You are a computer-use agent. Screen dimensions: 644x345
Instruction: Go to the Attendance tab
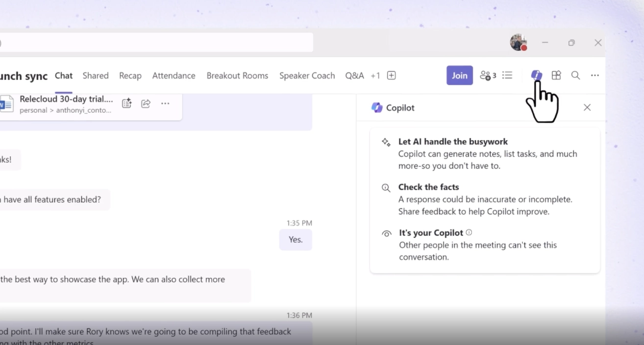173,75
